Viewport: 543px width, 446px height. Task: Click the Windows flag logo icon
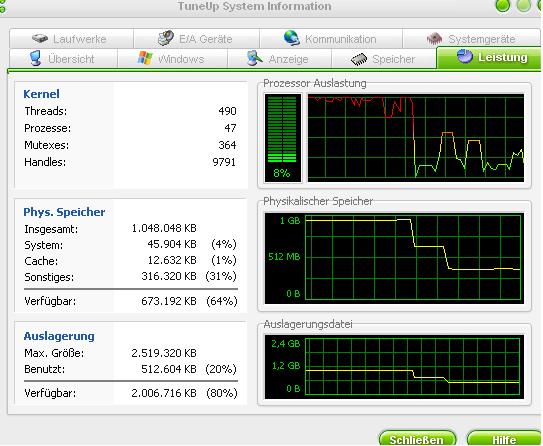[145, 58]
